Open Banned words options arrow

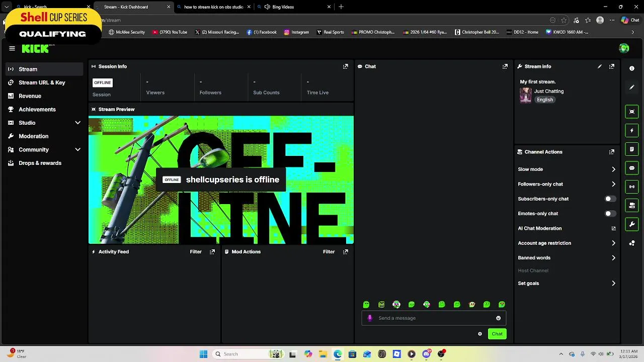point(613,258)
